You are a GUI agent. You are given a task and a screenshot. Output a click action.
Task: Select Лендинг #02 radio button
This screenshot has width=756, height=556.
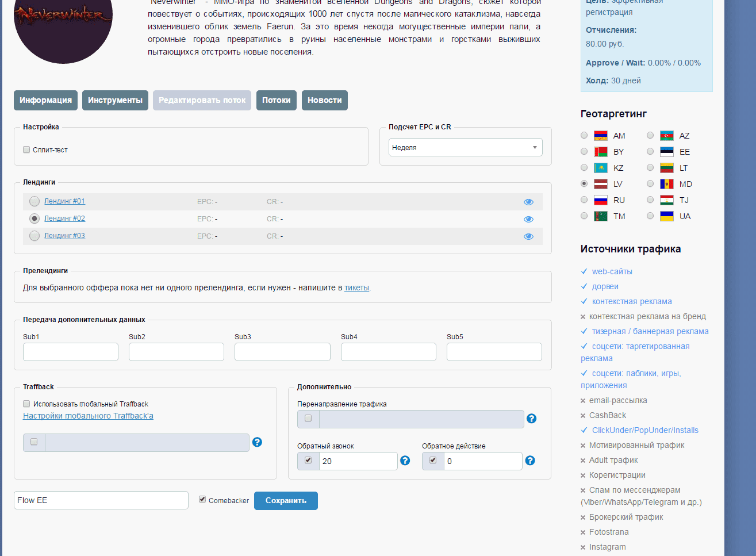(x=34, y=218)
